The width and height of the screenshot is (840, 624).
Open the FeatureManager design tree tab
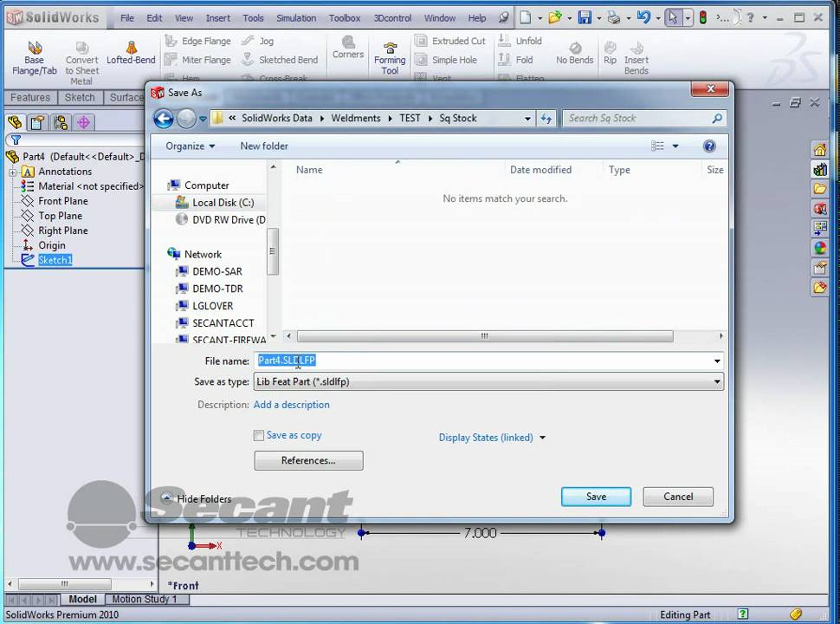tap(15, 123)
